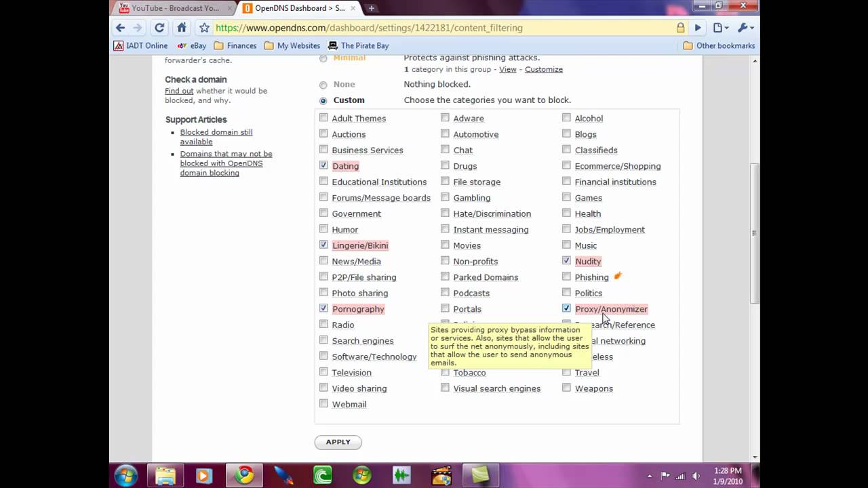The image size is (868, 488).
Task: Open the green torrent client taskbar icon
Action: point(323,476)
